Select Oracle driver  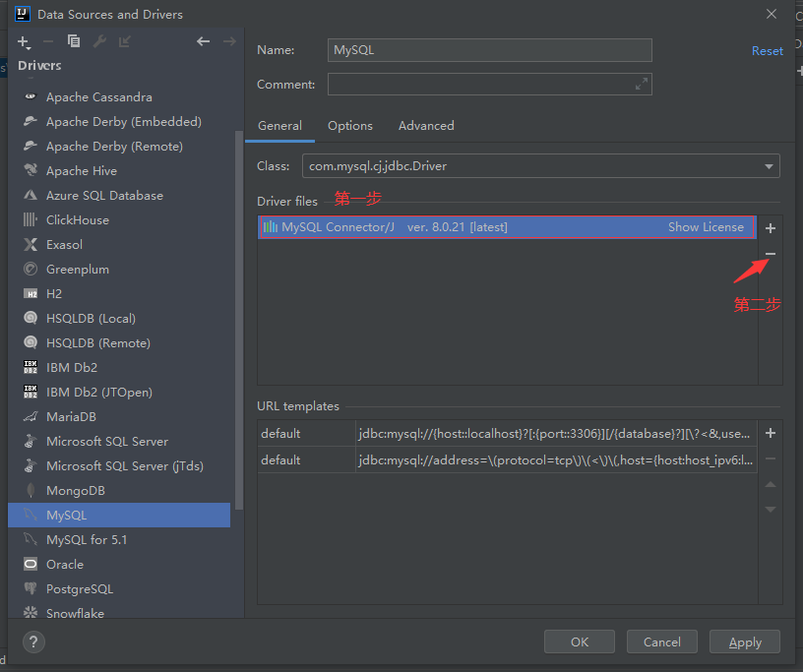119,564
